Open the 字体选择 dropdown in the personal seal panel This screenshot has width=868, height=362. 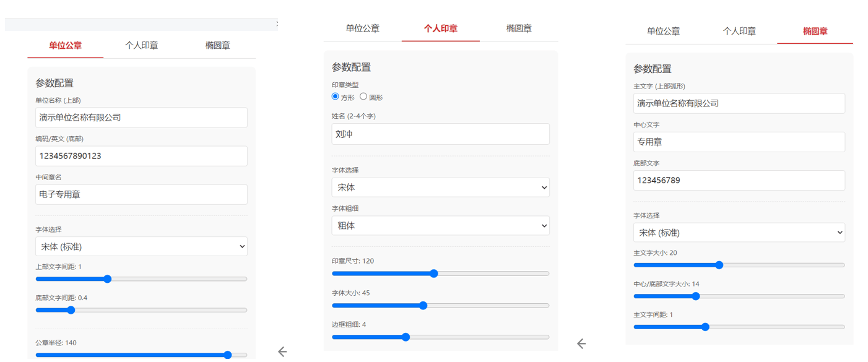click(x=440, y=187)
